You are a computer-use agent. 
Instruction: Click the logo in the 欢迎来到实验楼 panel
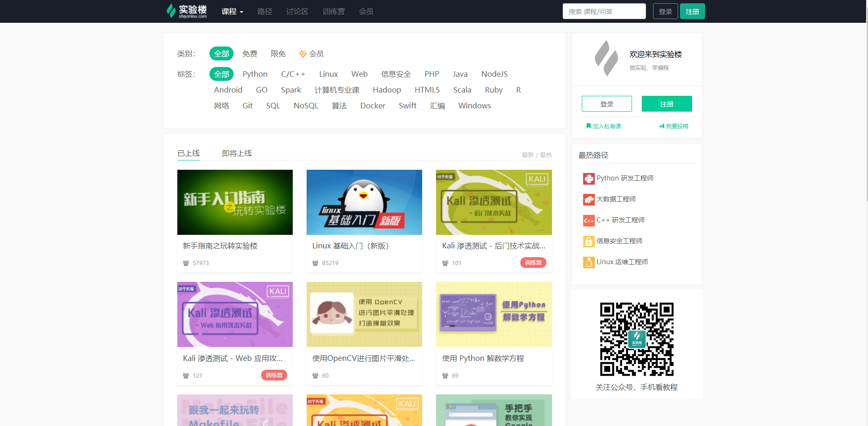pyautogui.click(x=606, y=59)
